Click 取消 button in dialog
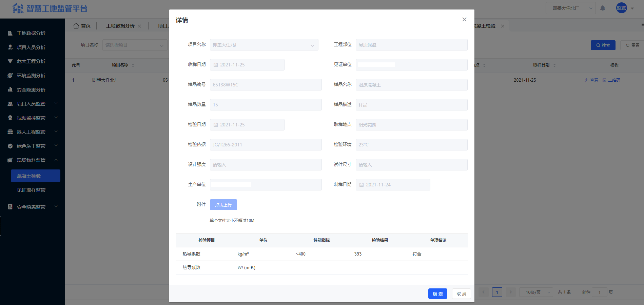The width and height of the screenshot is (644, 305). click(461, 294)
